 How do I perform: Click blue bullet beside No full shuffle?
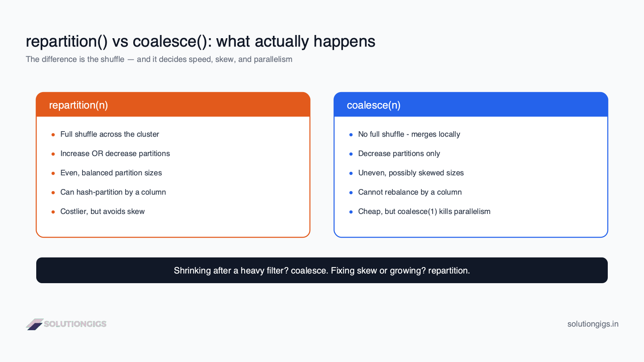(351, 135)
